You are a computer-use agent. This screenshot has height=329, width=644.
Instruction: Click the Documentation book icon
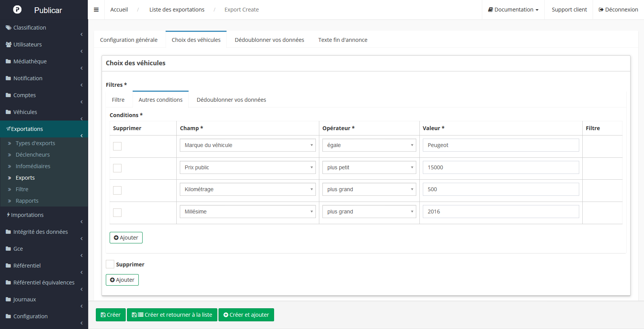click(x=490, y=10)
